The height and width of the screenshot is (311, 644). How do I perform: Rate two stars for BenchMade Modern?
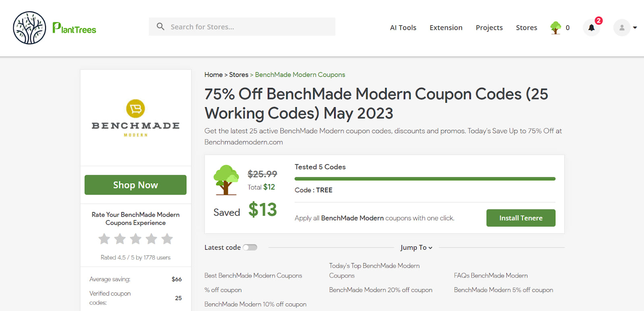(x=120, y=239)
